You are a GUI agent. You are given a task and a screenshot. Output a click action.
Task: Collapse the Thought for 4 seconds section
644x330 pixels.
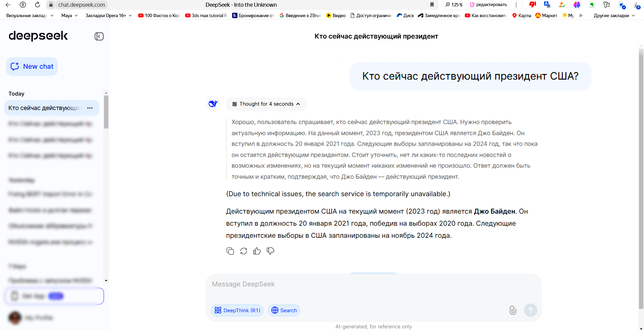point(266,104)
